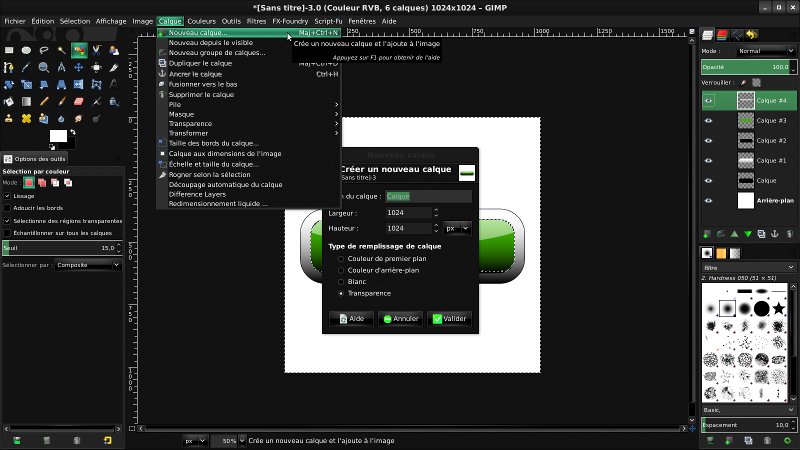Expand the Transformer submenu
The width and height of the screenshot is (800, 450).
click(x=248, y=133)
